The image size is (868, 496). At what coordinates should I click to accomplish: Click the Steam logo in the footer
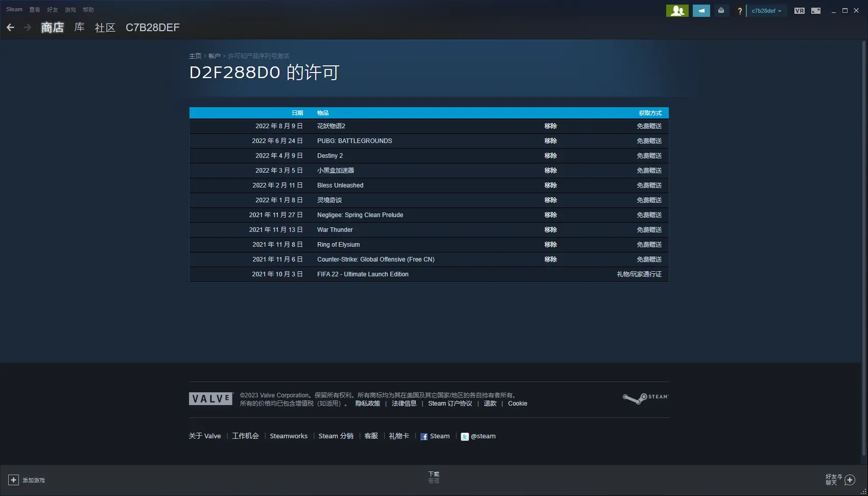(x=645, y=398)
